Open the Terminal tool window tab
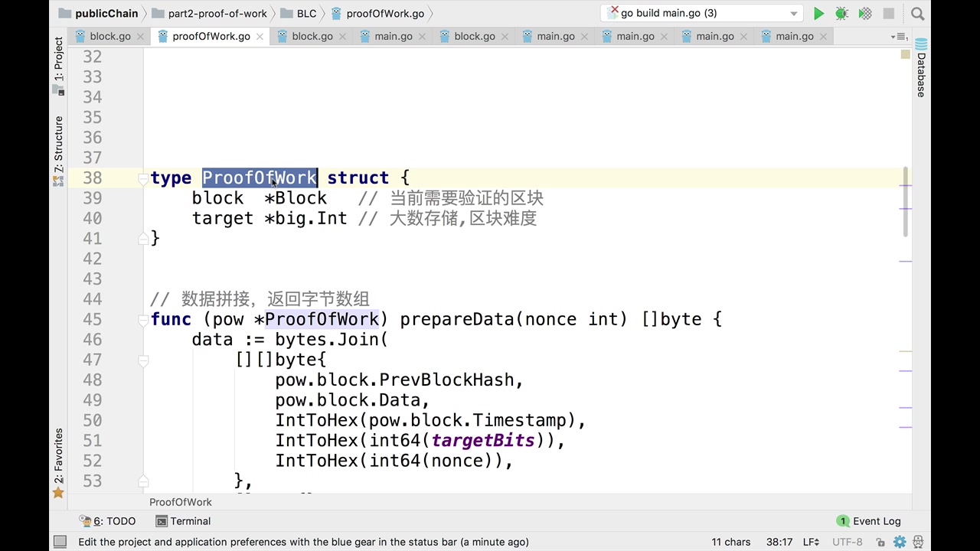Viewport: 980px width, 551px height. pos(183,521)
